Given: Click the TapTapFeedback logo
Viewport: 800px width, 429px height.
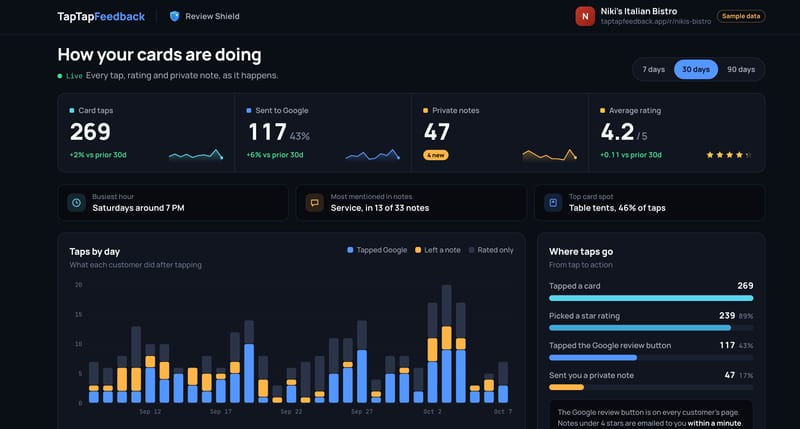Looking at the screenshot, I should 101,16.
